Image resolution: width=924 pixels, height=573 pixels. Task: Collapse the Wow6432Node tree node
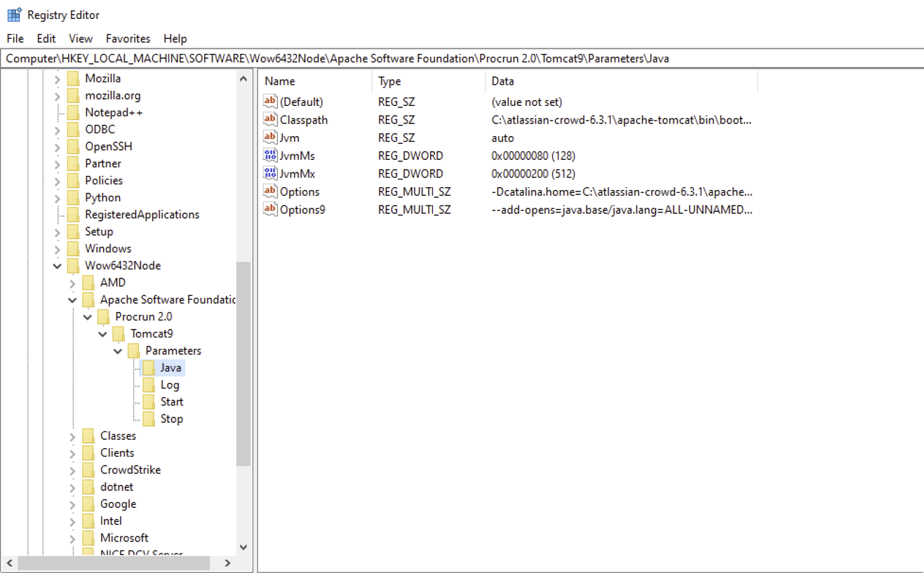click(x=58, y=266)
